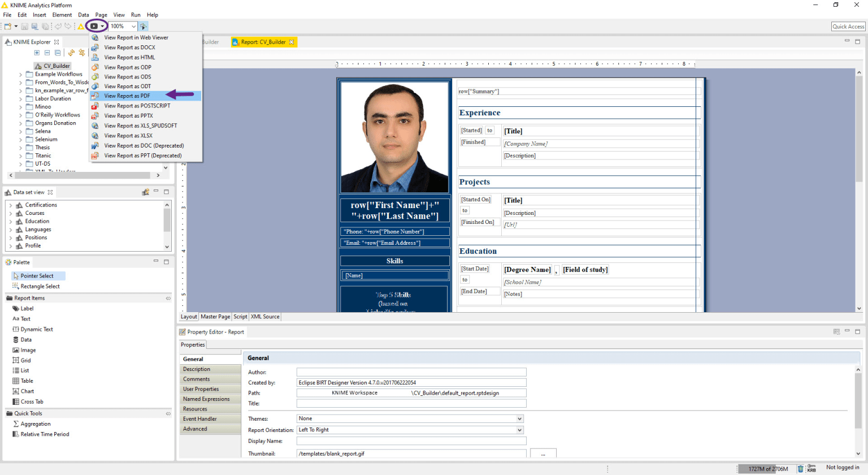This screenshot has width=868, height=475.
Task: Open the 100% zoom combo box
Action: (x=123, y=26)
